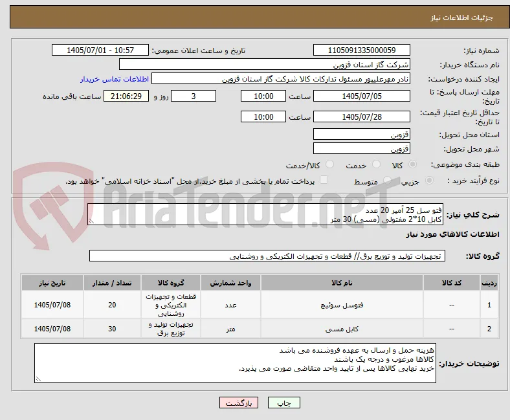510x420 pixels.
Task: Click the فتوسل سوئیچ item name cell
Action: pos(342,305)
